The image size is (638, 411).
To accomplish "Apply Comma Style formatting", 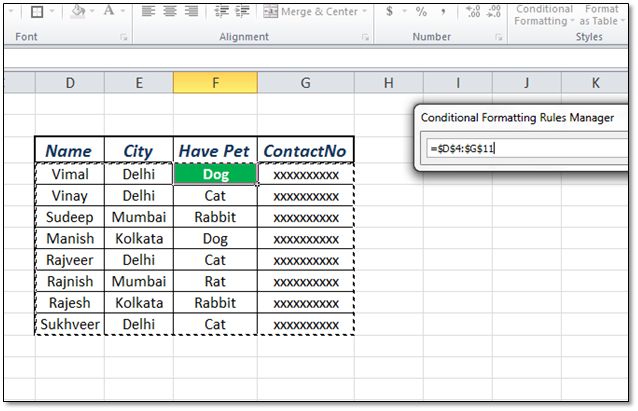I will click(x=443, y=12).
